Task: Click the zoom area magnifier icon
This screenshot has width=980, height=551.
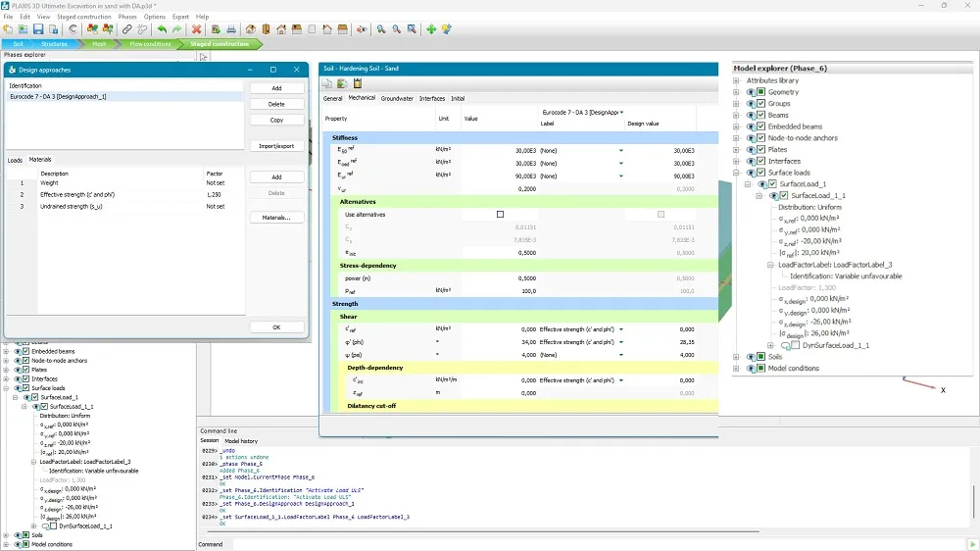Action: [x=412, y=29]
